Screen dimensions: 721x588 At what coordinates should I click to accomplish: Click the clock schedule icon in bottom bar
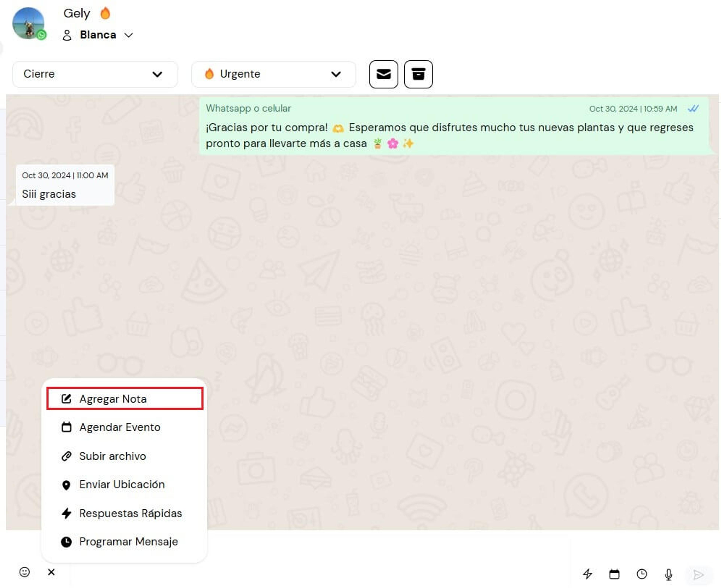(642, 574)
